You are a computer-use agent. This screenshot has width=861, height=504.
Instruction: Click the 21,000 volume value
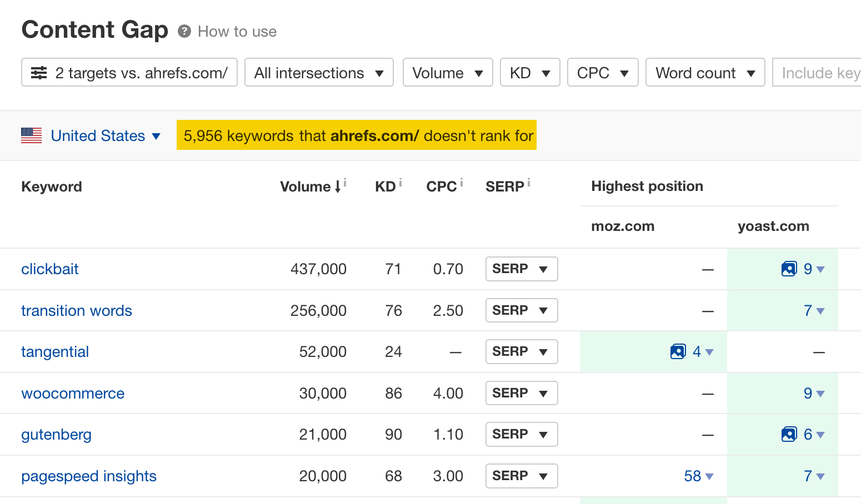click(x=323, y=435)
